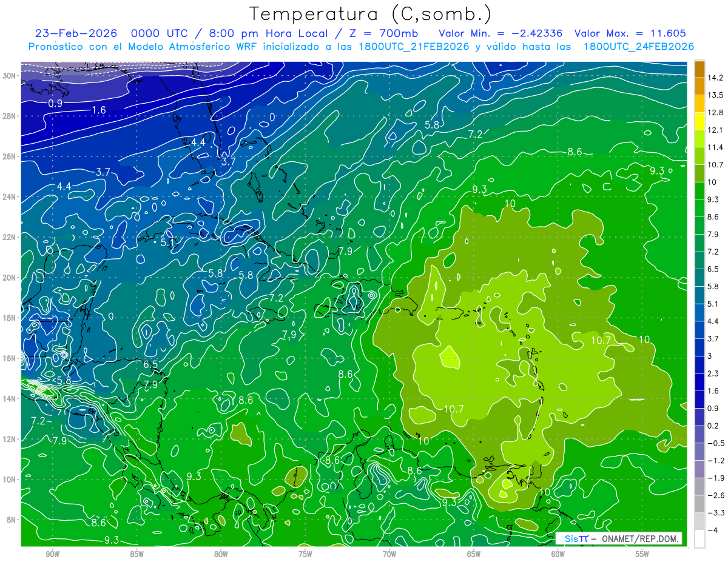Click the 22N latitude axis label
728x562 pixels.
pos(10,237)
